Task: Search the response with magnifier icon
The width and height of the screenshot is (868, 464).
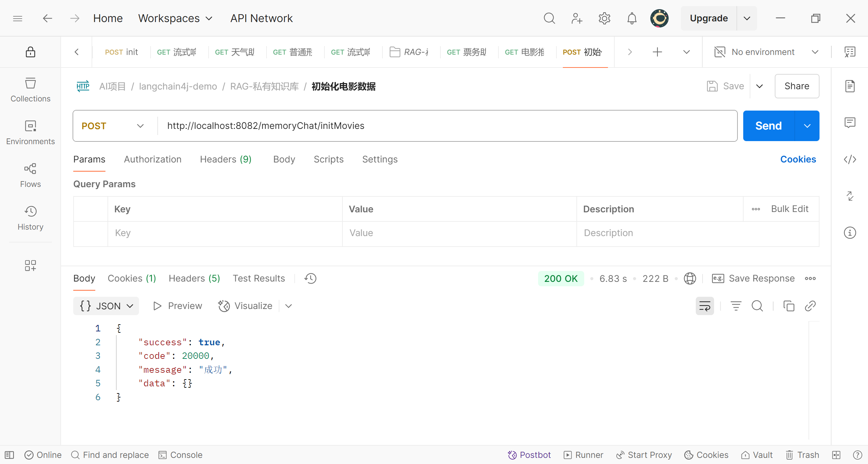Action: tap(757, 306)
